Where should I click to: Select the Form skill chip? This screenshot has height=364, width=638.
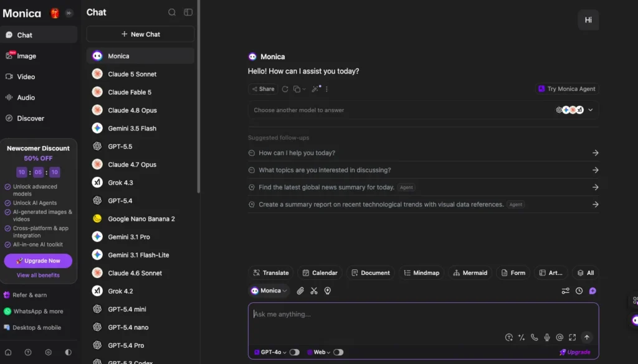click(x=513, y=273)
